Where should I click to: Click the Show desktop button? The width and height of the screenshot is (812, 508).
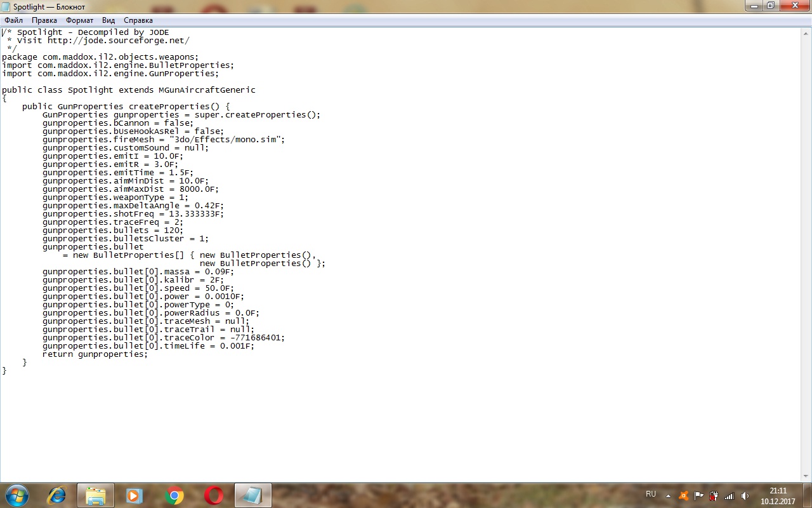tap(807, 495)
